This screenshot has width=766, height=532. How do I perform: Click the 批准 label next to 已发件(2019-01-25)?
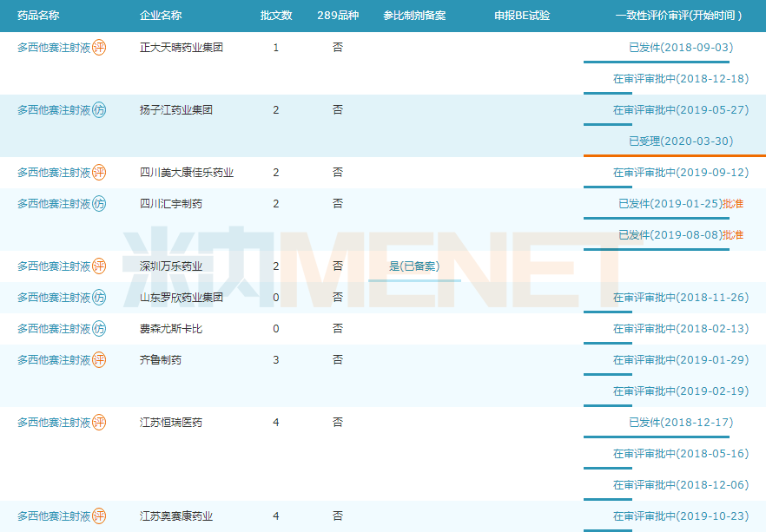pyautogui.click(x=733, y=204)
